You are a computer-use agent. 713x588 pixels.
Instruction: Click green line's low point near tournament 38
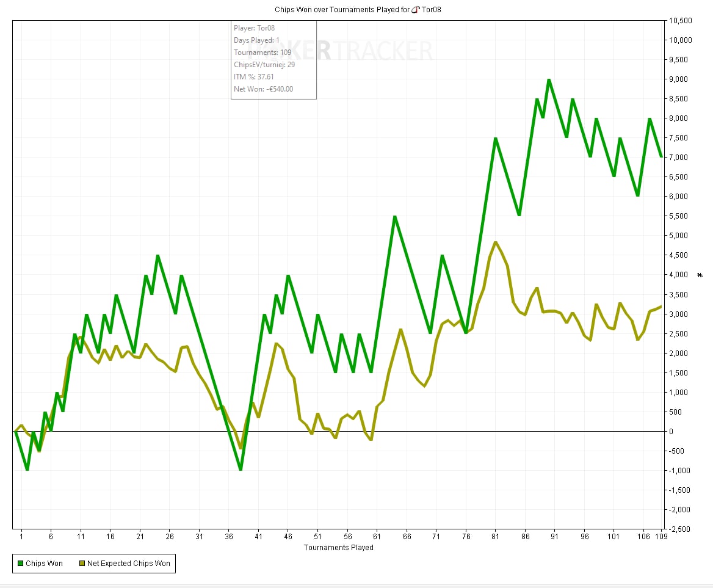pos(241,470)
